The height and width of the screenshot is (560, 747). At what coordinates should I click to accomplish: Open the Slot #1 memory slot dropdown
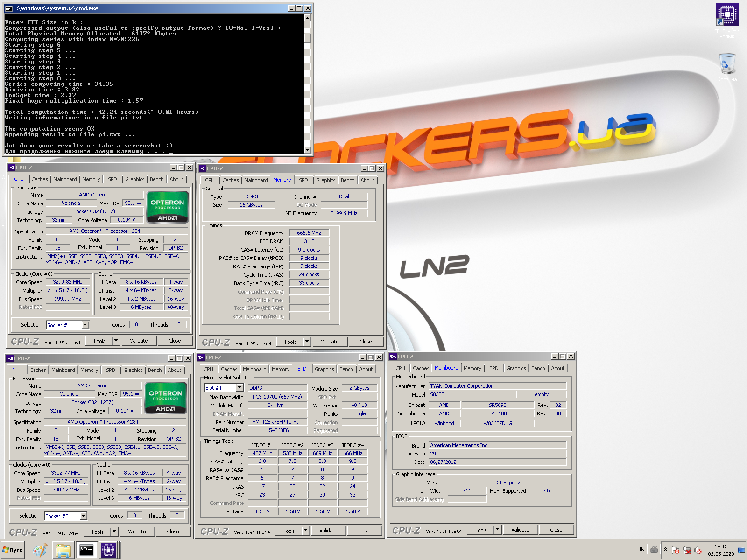[240, 388]
